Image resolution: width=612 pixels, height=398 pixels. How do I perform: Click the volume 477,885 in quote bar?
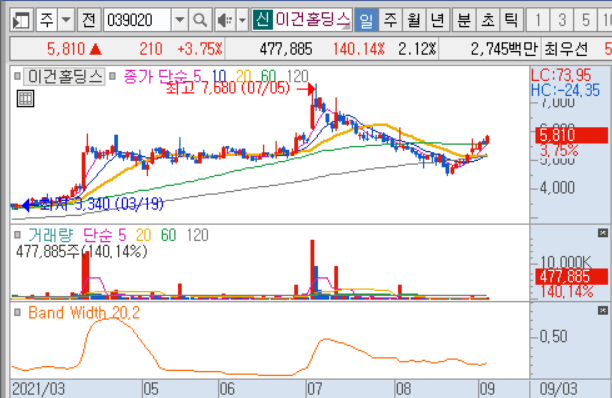click(286, 49)
